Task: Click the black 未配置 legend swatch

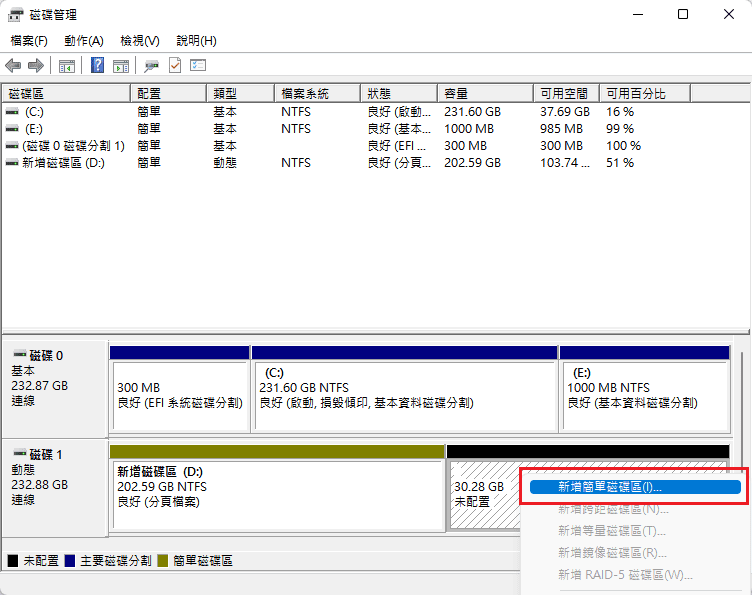Action: point(13,560)
